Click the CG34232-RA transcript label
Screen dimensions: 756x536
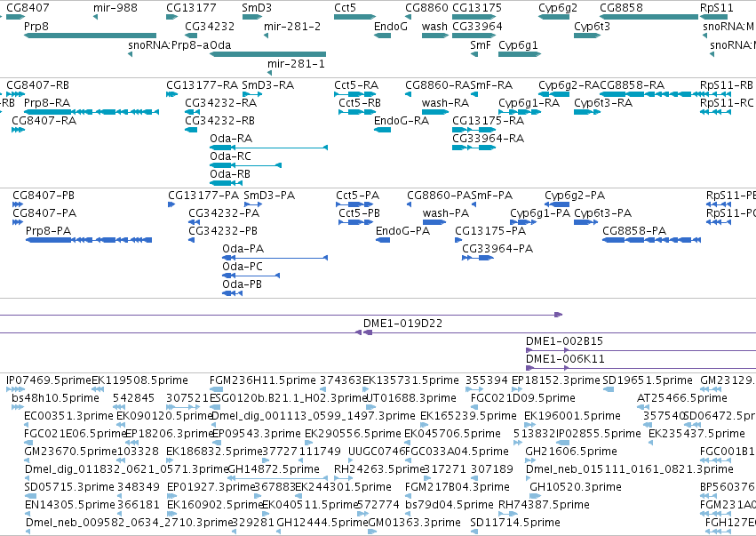tap(221, 103)
